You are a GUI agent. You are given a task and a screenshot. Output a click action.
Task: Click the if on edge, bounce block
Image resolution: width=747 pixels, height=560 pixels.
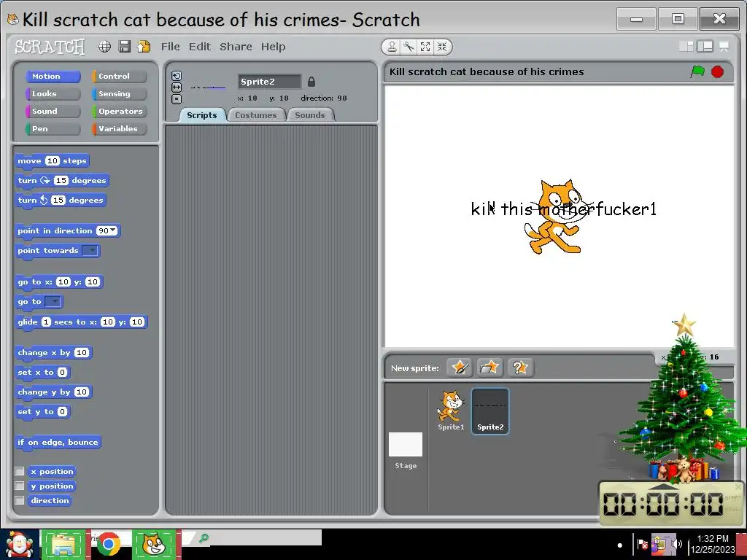click(58, 443)
